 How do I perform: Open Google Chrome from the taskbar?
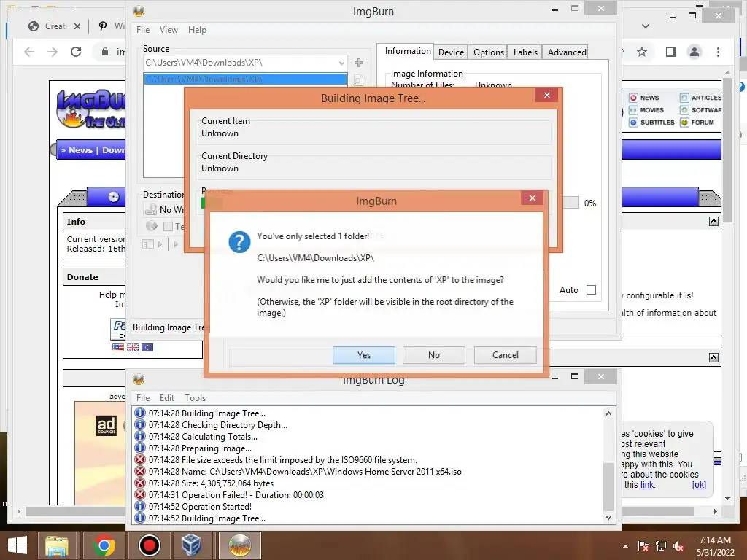click(104, 545)
